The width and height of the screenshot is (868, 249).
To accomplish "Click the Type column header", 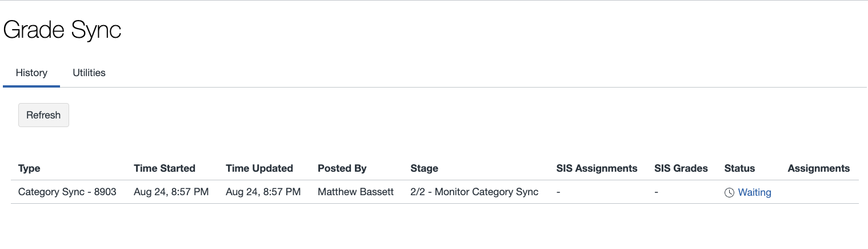I will tap(29, 168).
